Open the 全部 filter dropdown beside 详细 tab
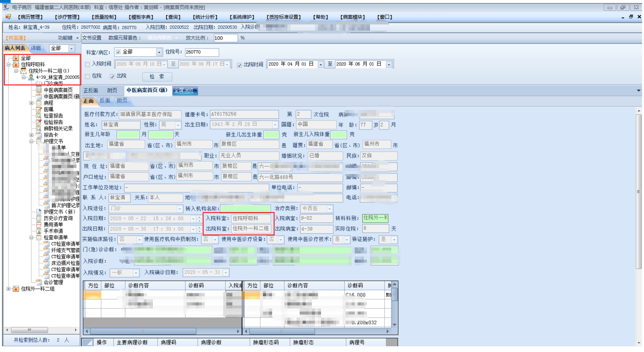The width and height of the screenshot is (644, 352). tap(71, 48)
